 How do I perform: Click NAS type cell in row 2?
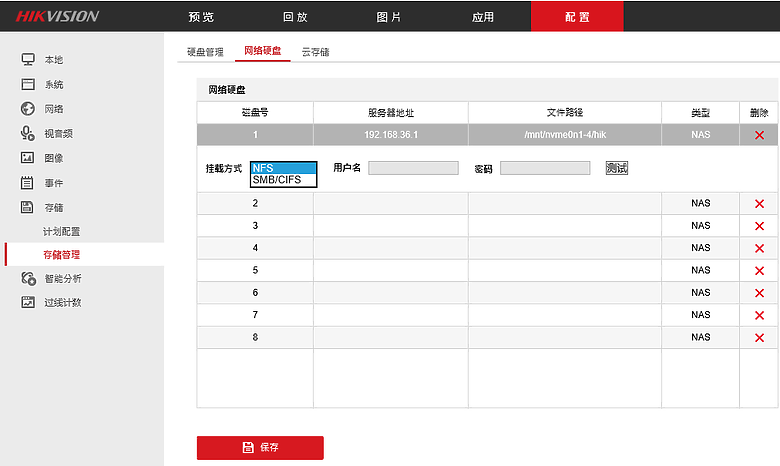click(700, 203)
